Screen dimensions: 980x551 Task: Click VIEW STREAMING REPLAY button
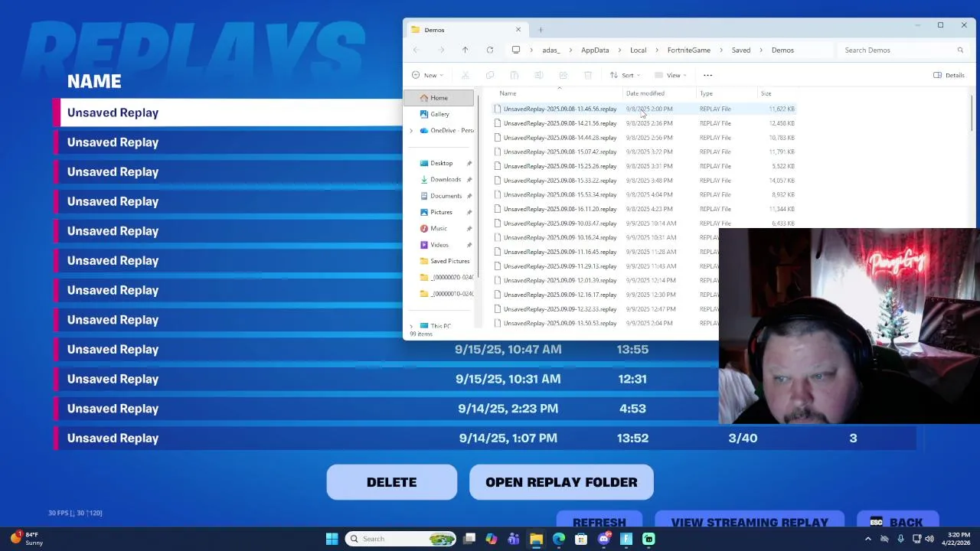750,520
